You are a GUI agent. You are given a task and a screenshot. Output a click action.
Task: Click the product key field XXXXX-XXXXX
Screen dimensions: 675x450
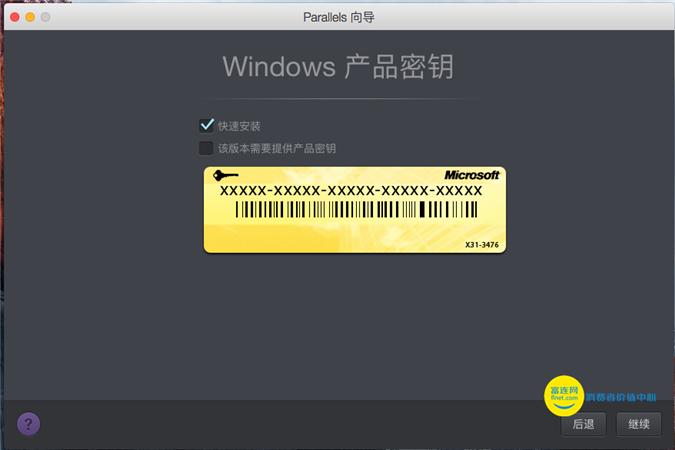(351, 191)
